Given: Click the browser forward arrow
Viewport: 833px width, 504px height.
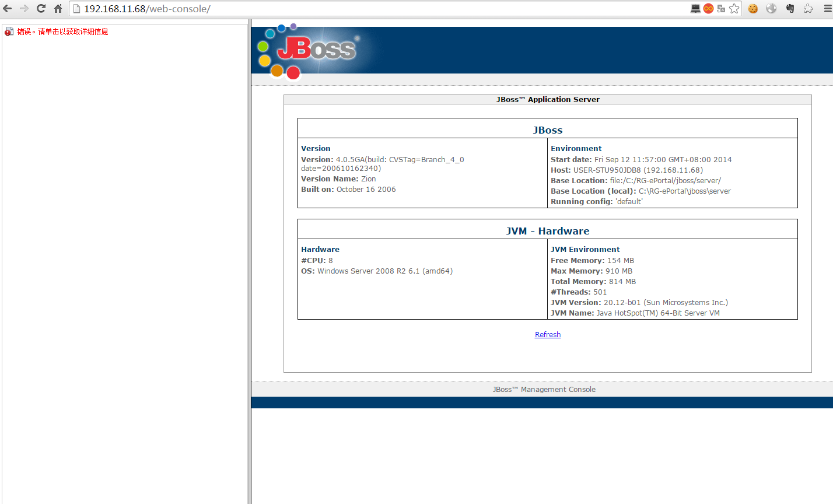Looking at the screenshot, I should pos(24,9).
